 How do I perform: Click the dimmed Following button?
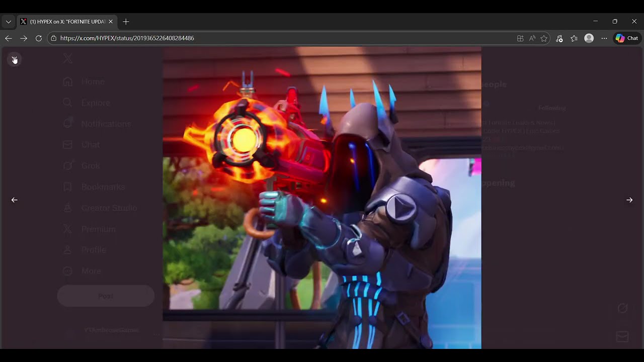tap(552, 108)
